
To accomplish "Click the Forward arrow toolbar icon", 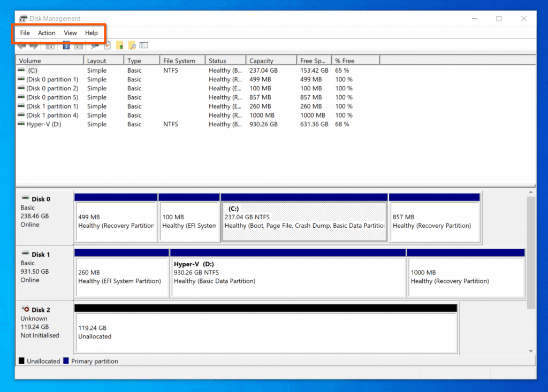I will 34,46.
